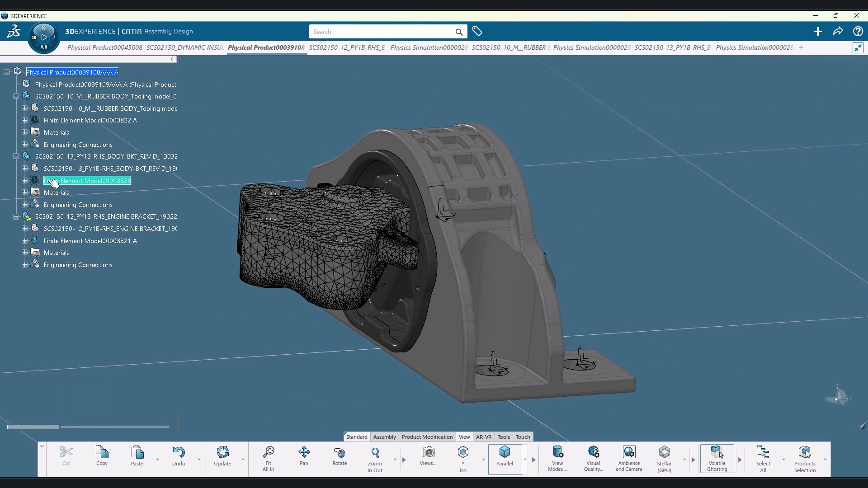Expand Finite Element Model00003822 A node
The height and width of the screenshot is (488, 868).
click(x=24, y=120)
